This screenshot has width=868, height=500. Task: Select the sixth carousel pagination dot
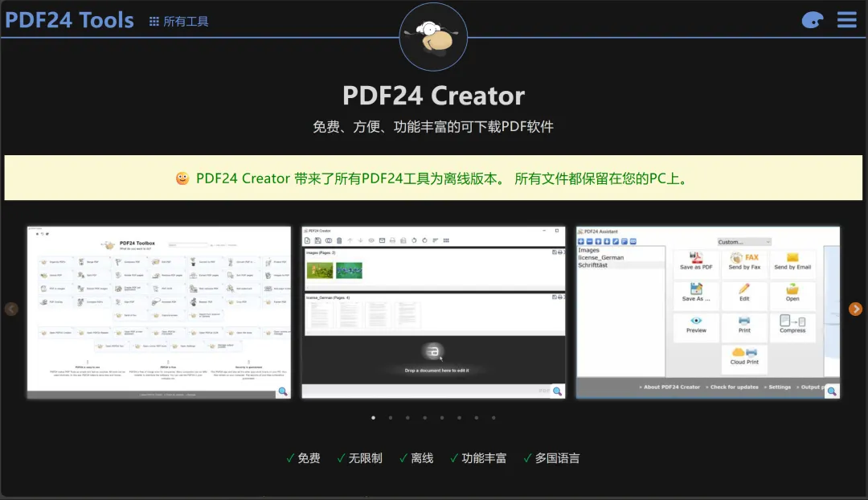[459, 417]
